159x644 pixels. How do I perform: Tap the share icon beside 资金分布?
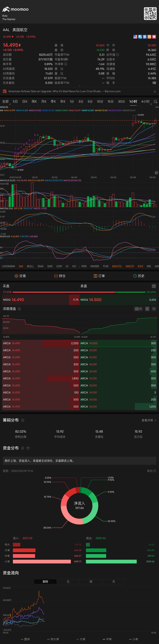coord(28,448)
